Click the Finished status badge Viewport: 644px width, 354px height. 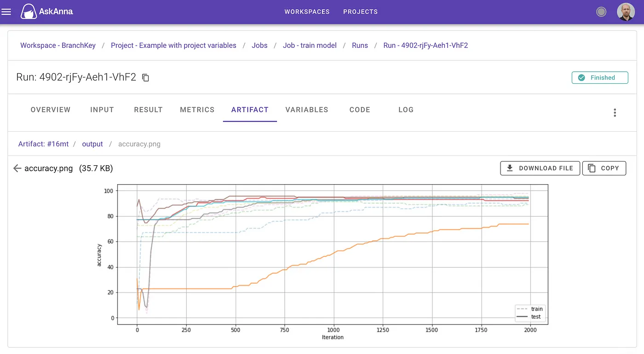[599, 78]
